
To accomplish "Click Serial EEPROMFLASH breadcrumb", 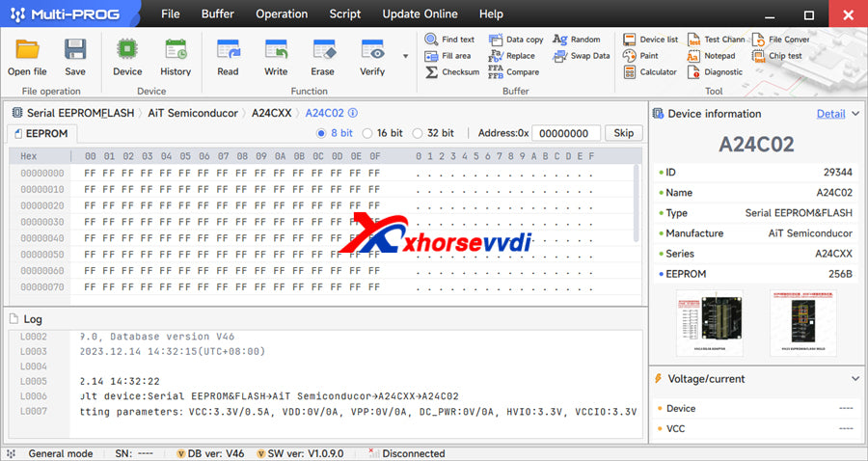I will [x=80, y=113].
